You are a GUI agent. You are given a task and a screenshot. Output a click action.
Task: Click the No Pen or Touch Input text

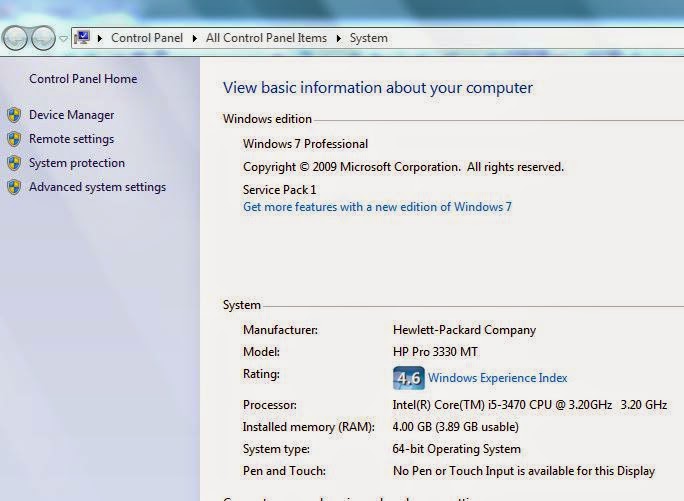click(524, 471)
